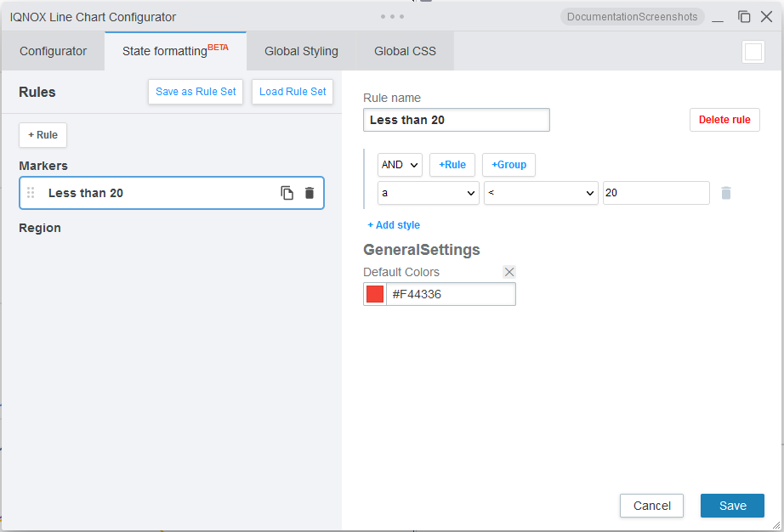The height and width of the screenshot is (532, 784).
Task: Open the comparison operator dropdown
Action: [x=541, y=193]
